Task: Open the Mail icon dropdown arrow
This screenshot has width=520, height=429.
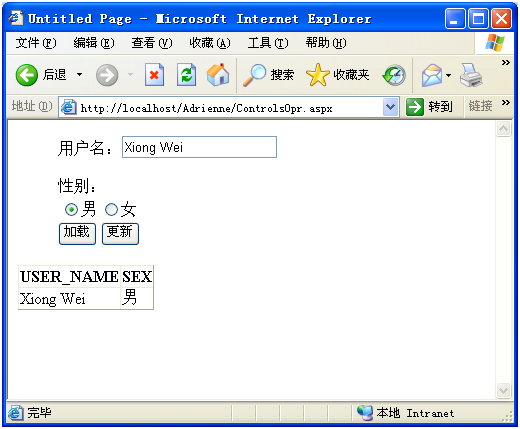Action: pyautogui.click(x=449, y=75)
